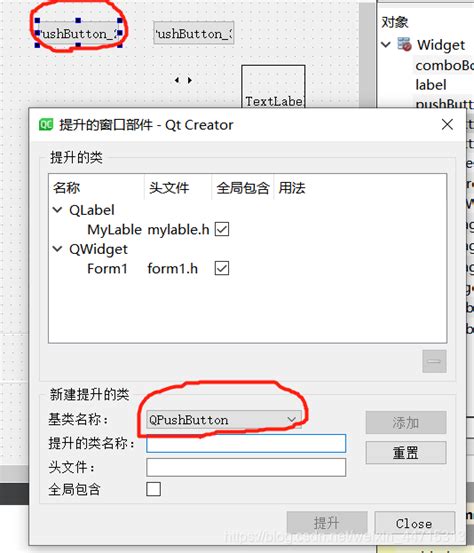Enable the 全局包含 checkbox for new class
This screenshot has width=474, height=553.
coord(153,489)
